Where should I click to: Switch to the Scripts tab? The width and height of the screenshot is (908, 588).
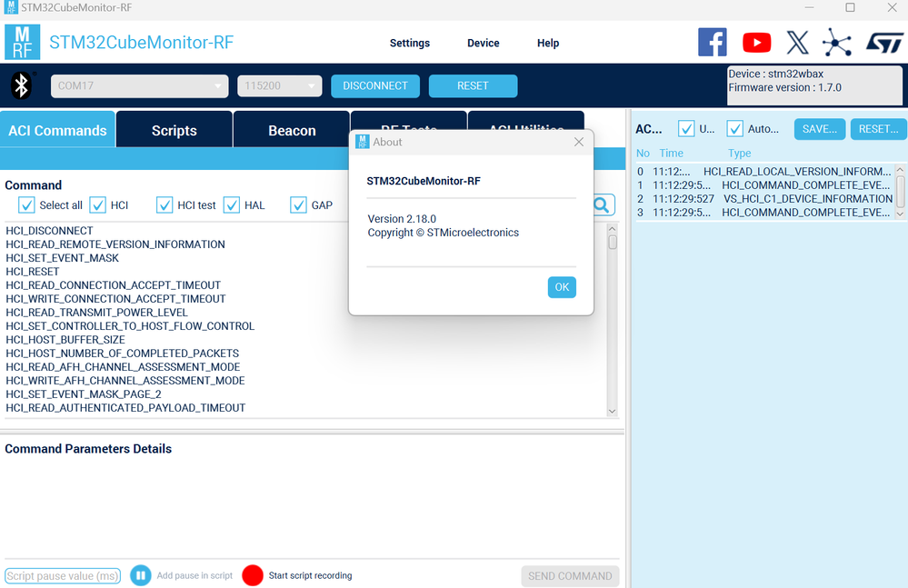click(175, 130)
